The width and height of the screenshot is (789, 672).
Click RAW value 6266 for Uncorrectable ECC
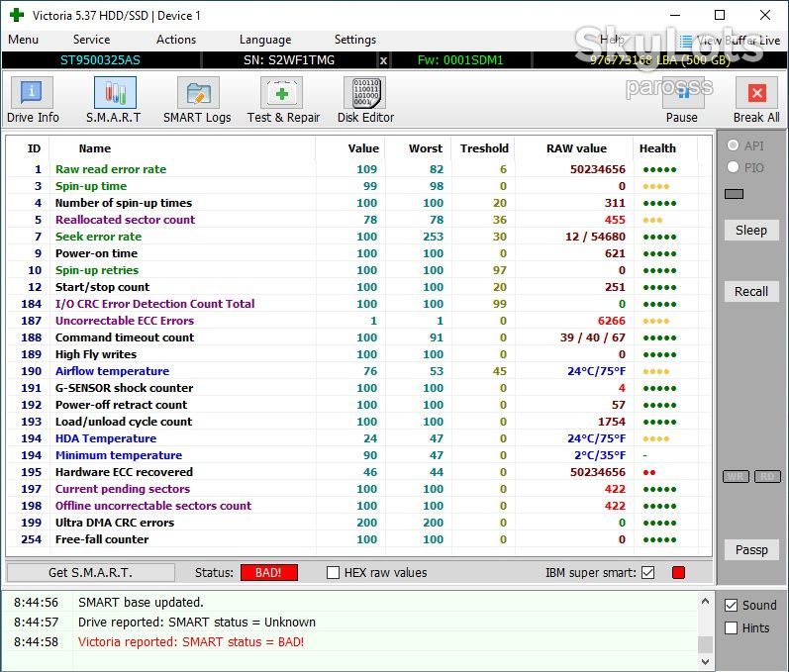[x=612, y=321]
